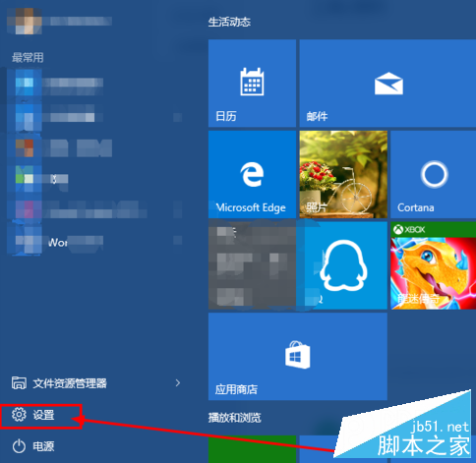Screen dimensions: 476x463
Task: Open the Store (应用商店) tile
Action: 298,357
